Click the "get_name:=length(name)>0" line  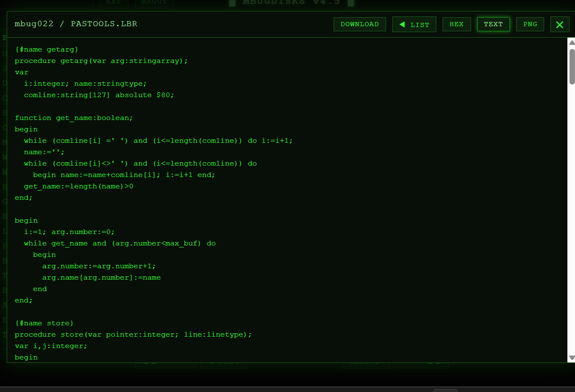coord(79,186)
